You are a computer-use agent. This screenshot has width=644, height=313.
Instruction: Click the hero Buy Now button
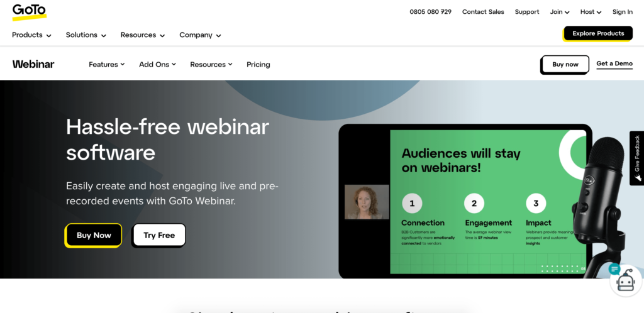[94, 235]
